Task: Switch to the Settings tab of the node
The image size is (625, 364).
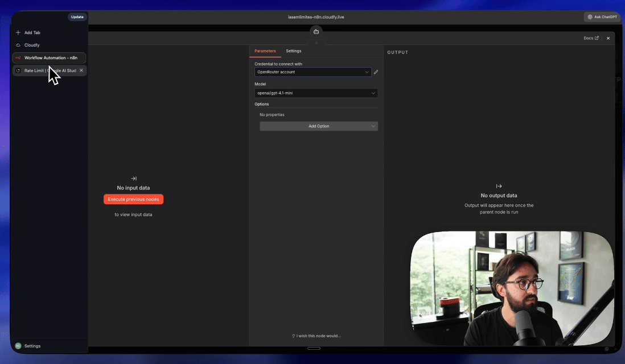Action: [293, 51]
